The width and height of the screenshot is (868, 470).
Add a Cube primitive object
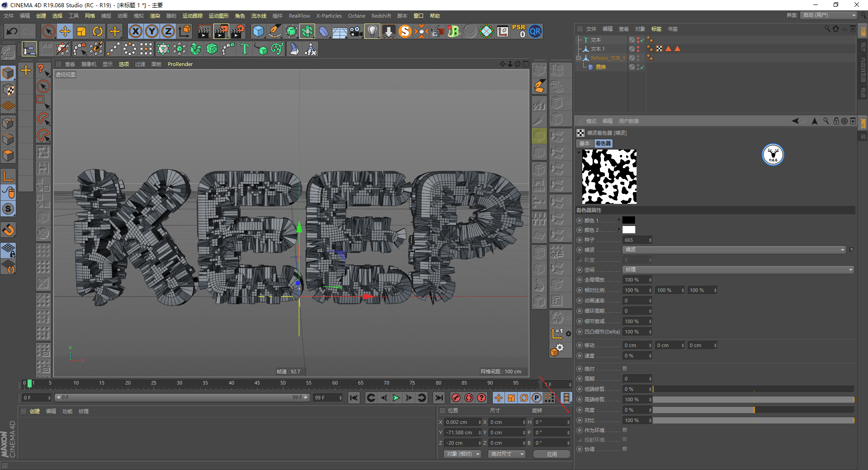pyautogui.click(x=258, y=31)
